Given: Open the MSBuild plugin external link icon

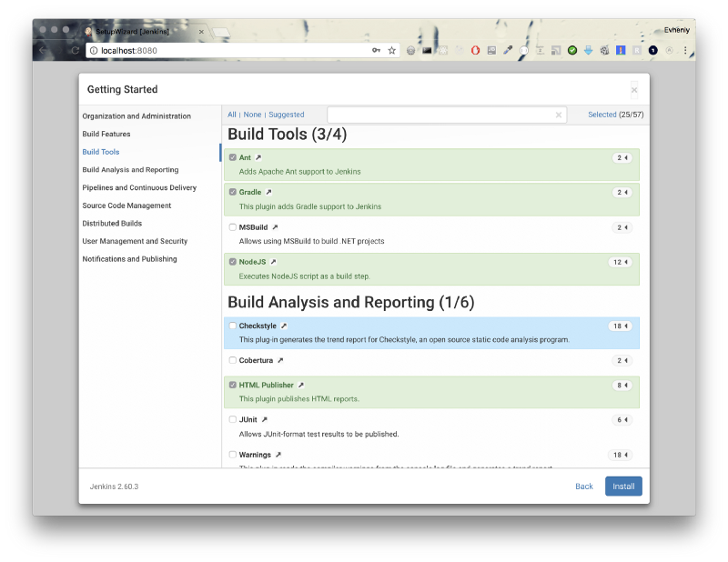Looking at the screenshot, I should [275, 227].
